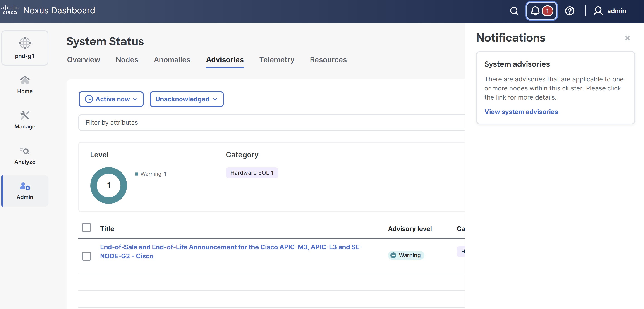Select the pnd-g1 cluster globe icon
This screenshot has width=644, height=309.
[x=25, y=43]
